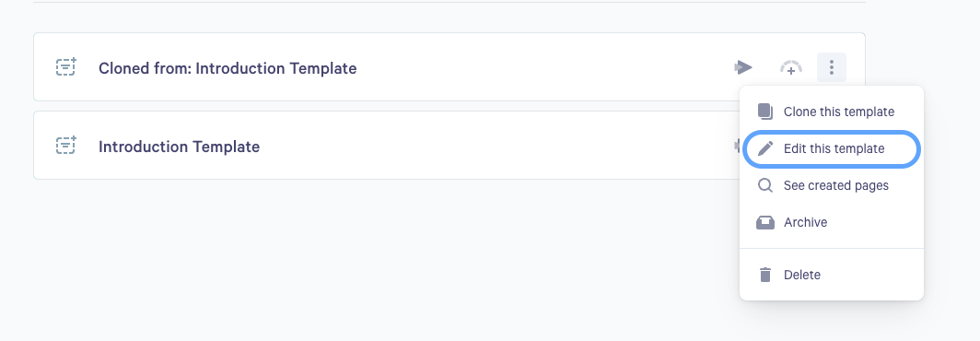Click the trash can icon
This screenshot has width=980, height=341.
coord(765,275)
